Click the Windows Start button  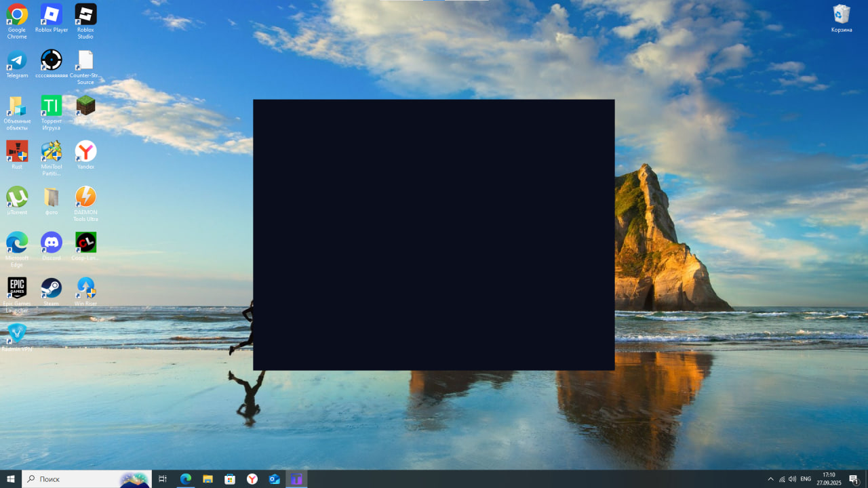(11, 479)
